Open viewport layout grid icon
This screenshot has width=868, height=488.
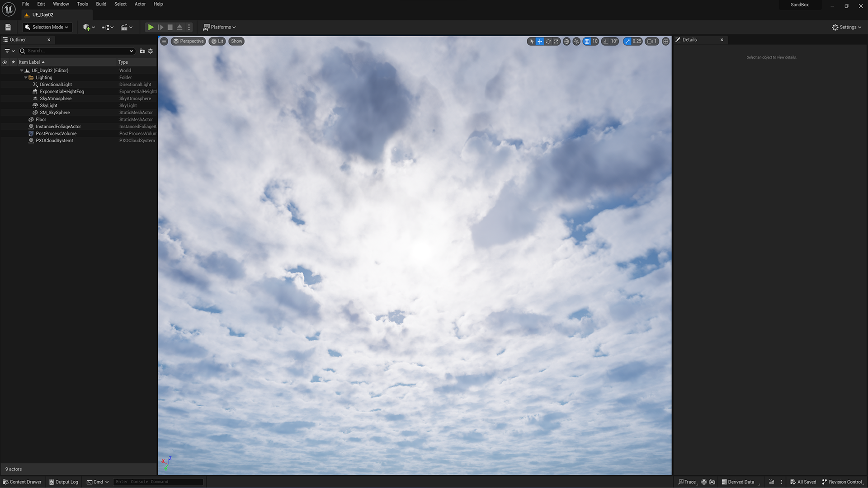pyautogui.click(x=665, y=41)
